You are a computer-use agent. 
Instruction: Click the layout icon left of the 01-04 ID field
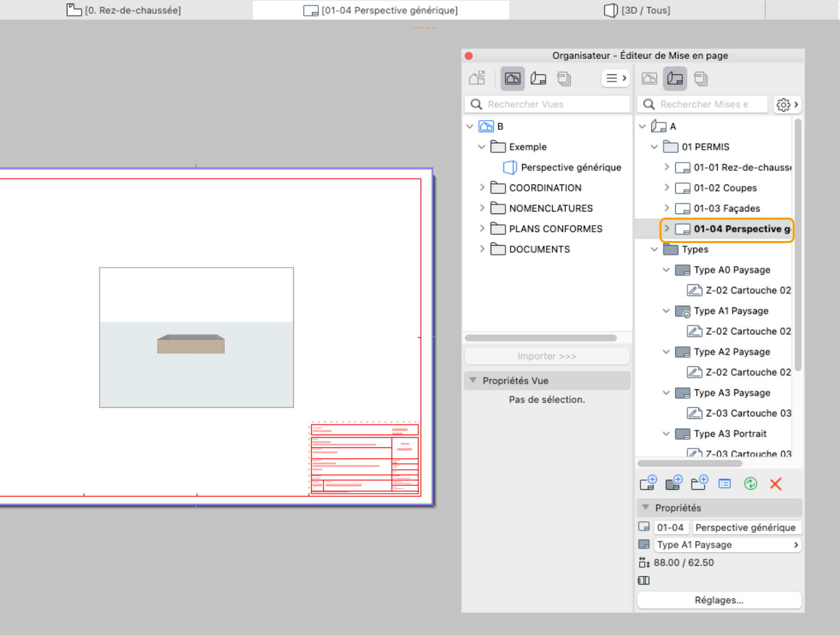tap(644, 527)
